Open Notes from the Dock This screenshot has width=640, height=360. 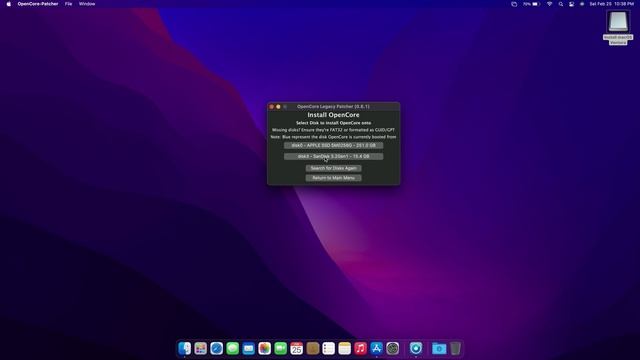click(344, 348)
